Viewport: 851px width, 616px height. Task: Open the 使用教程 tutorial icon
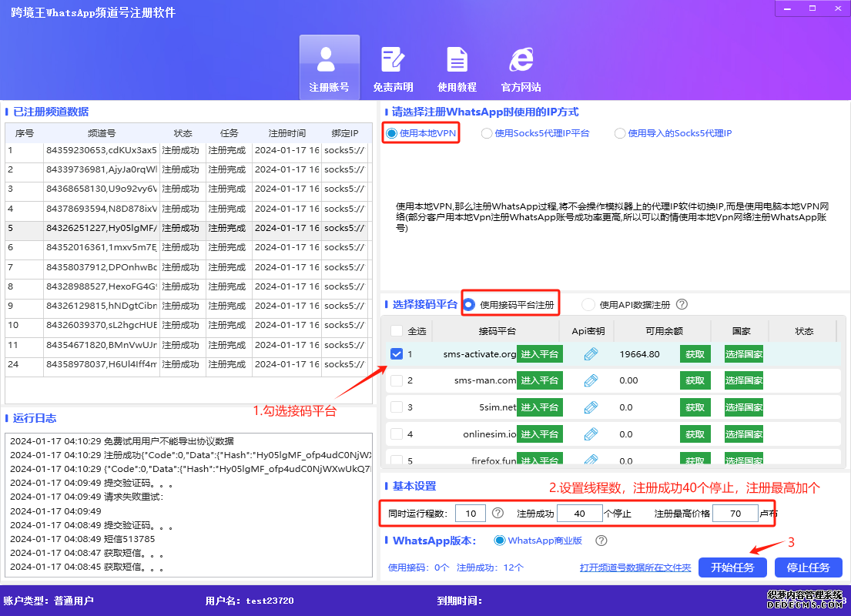coord(457,65)
